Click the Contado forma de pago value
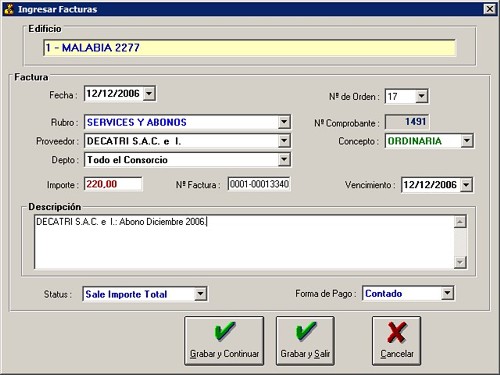The image size is (500, 375). (384, 294)
